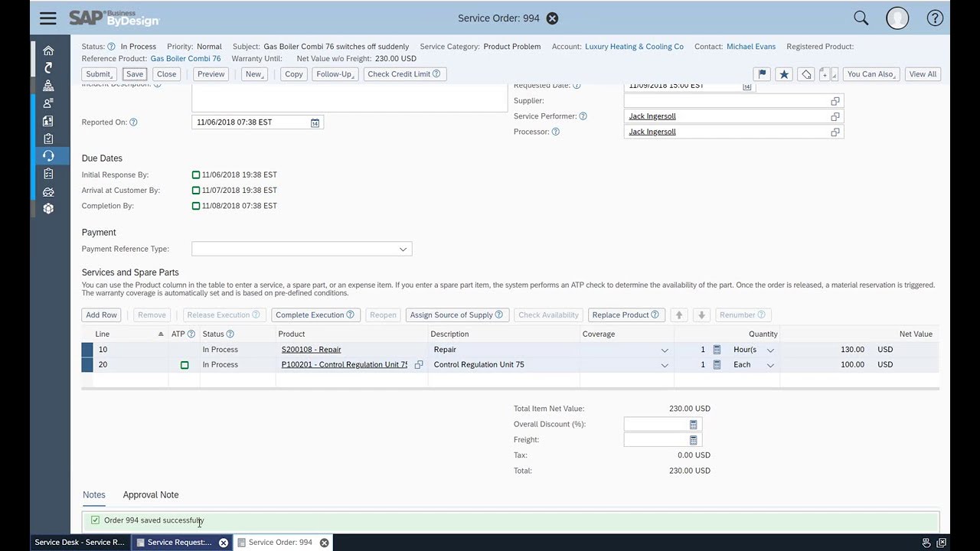This screenshot has width=980, height=551.
Task: Click the Completion By status indicator
Action: pos(196,206)
